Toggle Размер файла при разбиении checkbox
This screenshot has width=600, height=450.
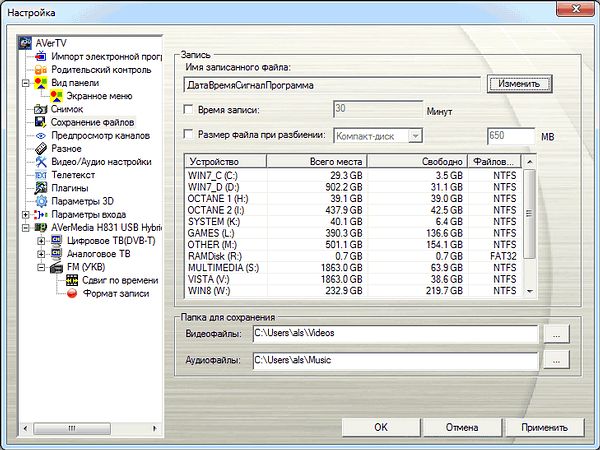coord(190,135)
